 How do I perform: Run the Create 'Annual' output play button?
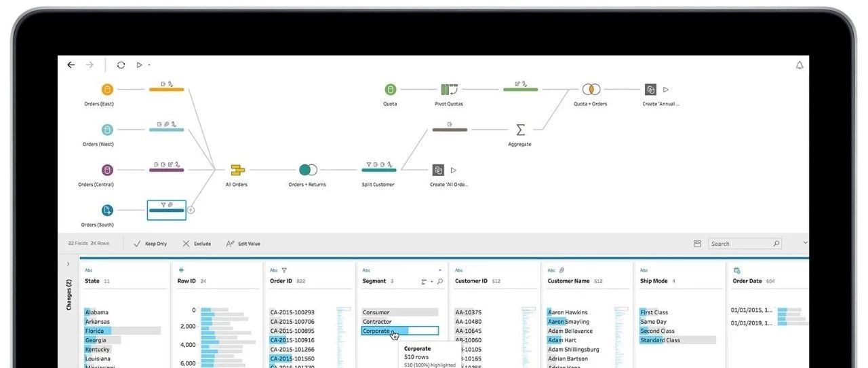point(666,90)
